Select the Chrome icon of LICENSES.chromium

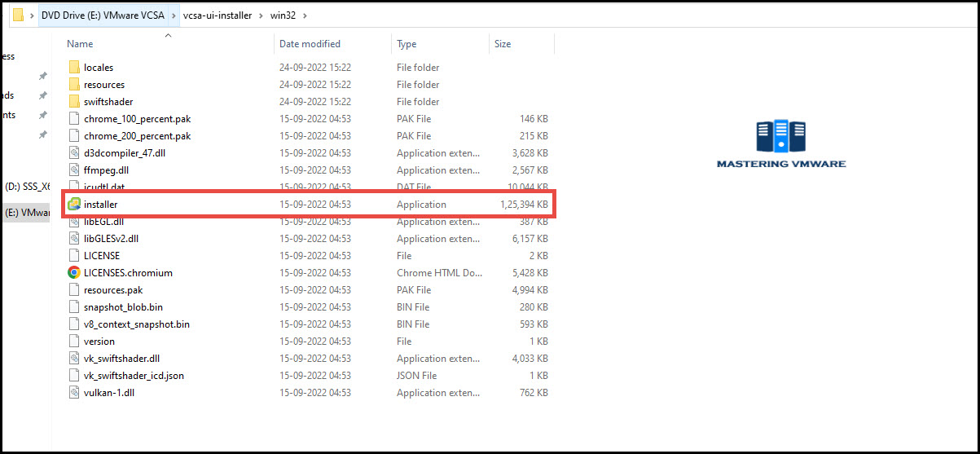click(74, 273)
